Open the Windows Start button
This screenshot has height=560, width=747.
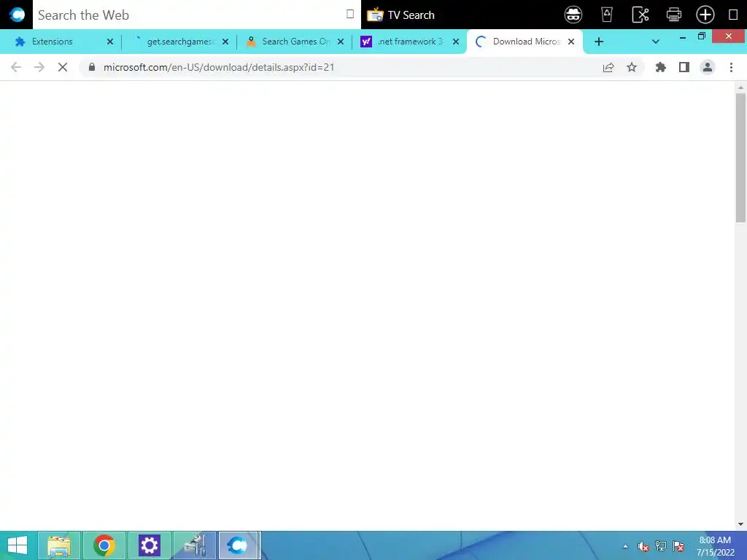click(x=18, y=545)
